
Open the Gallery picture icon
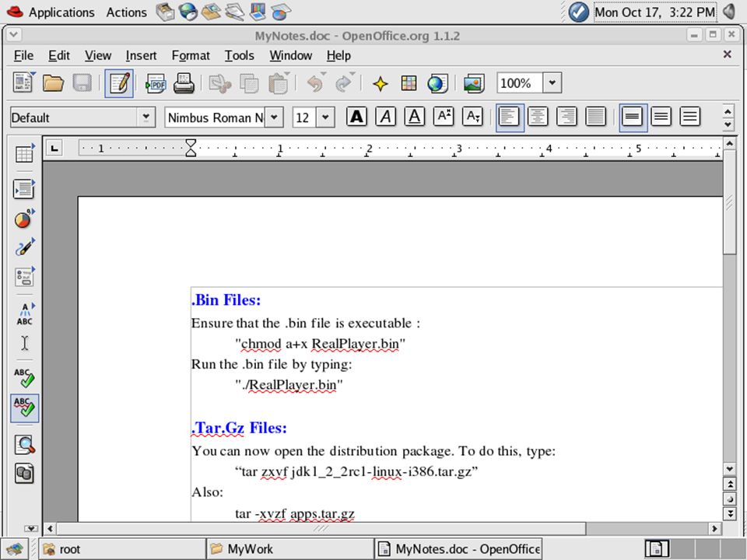click(x=474, y=84)
